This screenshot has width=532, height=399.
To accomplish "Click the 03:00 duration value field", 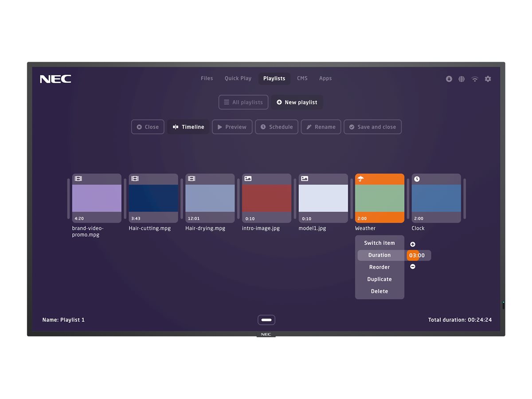I will point(417,255).
